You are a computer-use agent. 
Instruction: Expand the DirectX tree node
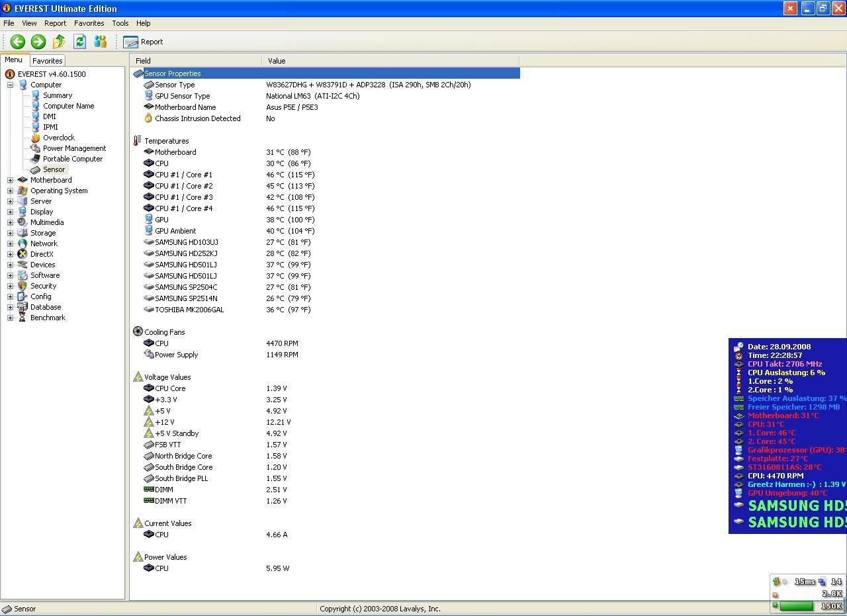[10, 254]
